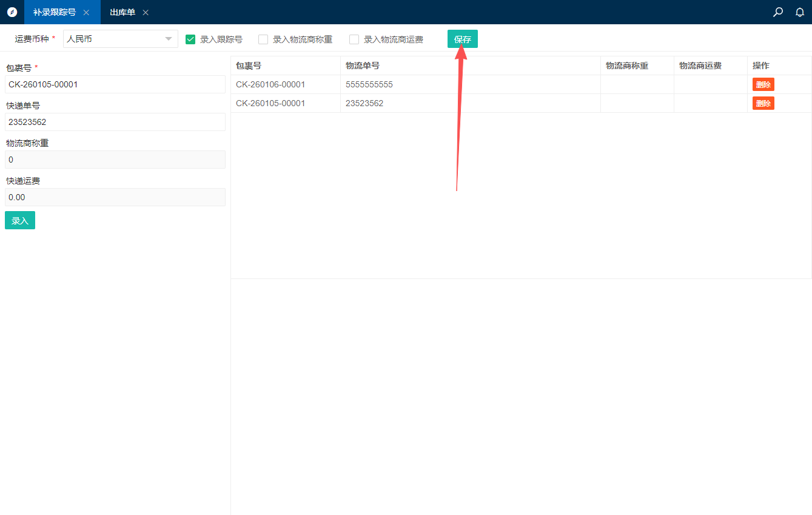
Task: Switch to the 出库单 tab
Action: (x=122, y=12)
